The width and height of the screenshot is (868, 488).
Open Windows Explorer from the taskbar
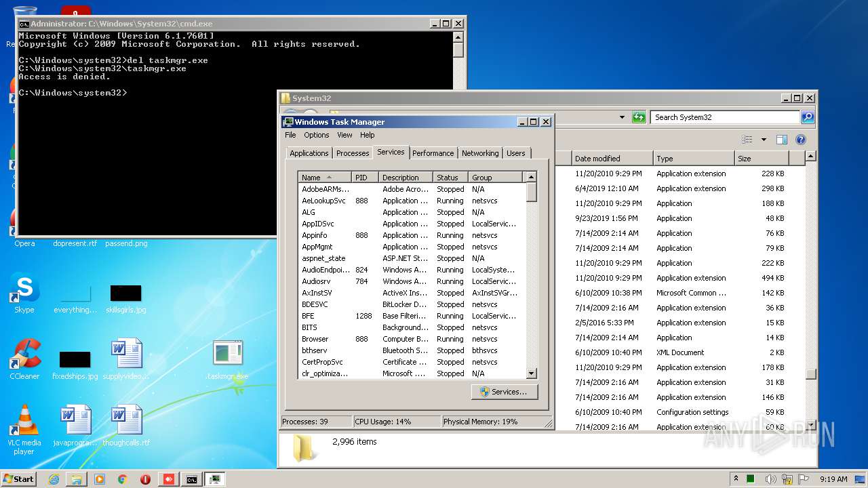pyautogui.click(x=77, y=479)
